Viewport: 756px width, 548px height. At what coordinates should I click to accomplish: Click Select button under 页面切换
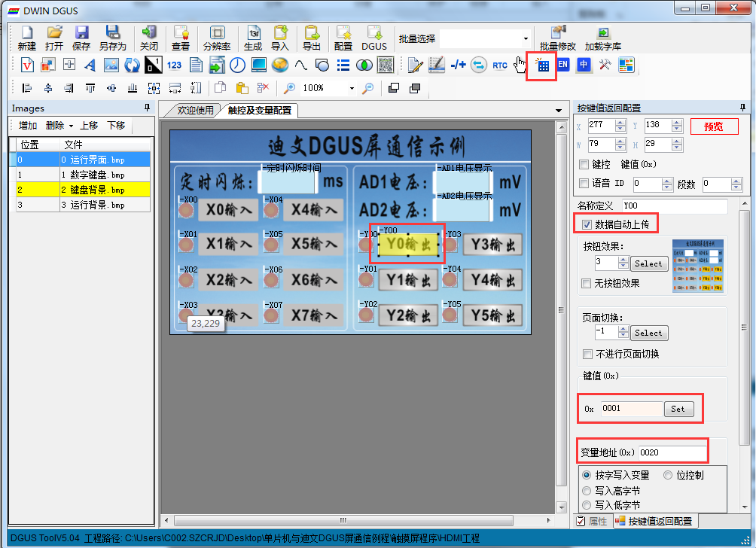click(648, 333)
